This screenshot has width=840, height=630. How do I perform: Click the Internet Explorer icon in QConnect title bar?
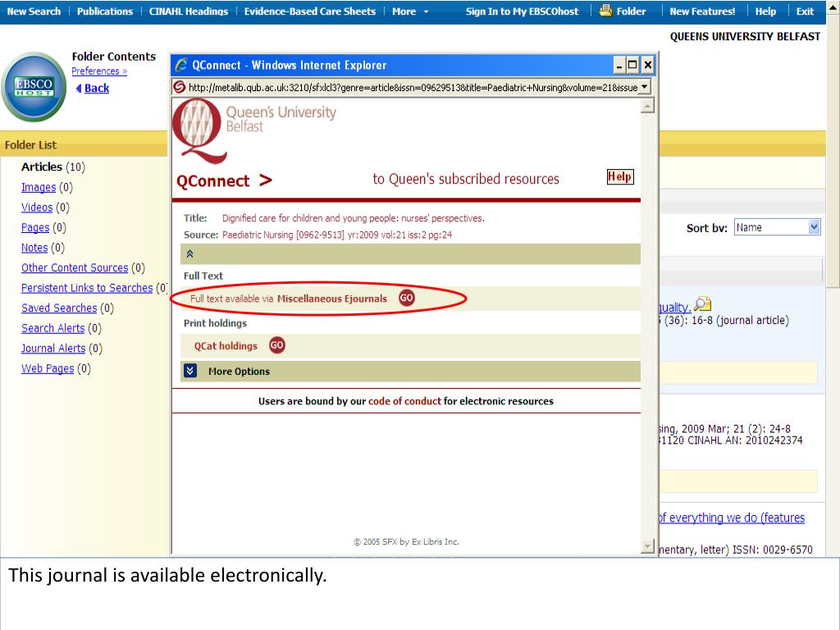pos(181,65)
